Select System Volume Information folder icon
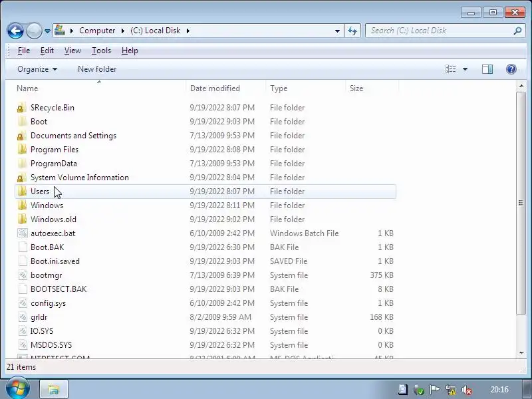The image size is (532, 399). tap(22, 178)
